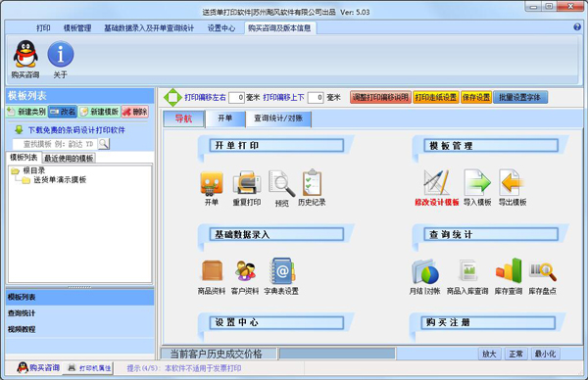Click the 查询统计 section header on the right
This screenshot has height=380, width=588.
tap(491, 235)
